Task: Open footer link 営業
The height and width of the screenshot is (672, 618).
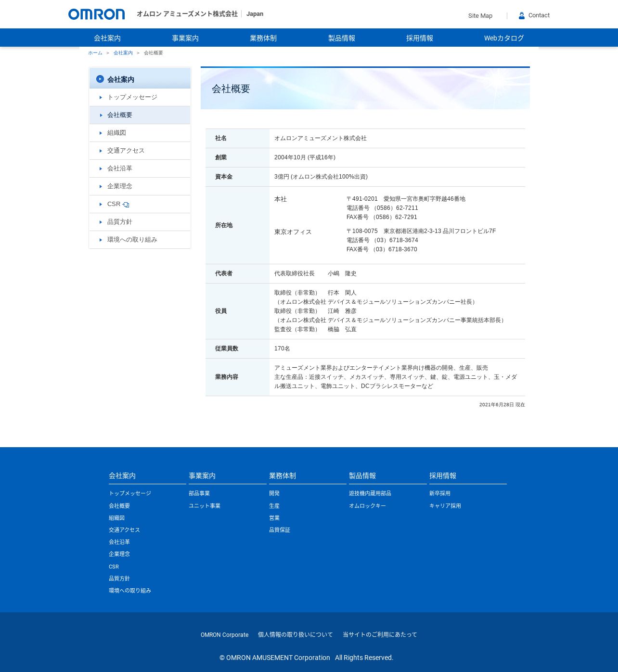Action: [274, 518]
